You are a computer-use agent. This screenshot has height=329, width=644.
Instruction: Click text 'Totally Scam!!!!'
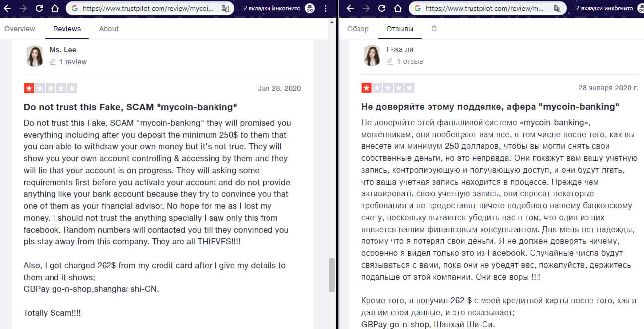(x=52, y=313)
